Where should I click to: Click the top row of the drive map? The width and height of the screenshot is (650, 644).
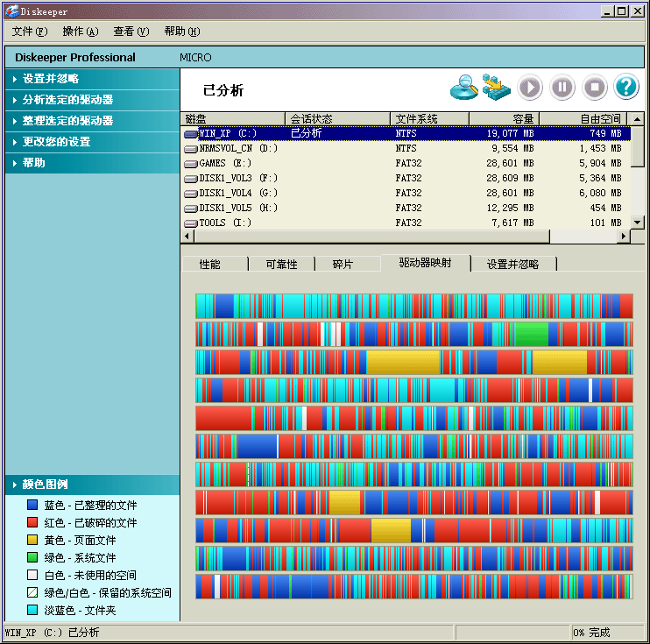click(414, 306)
